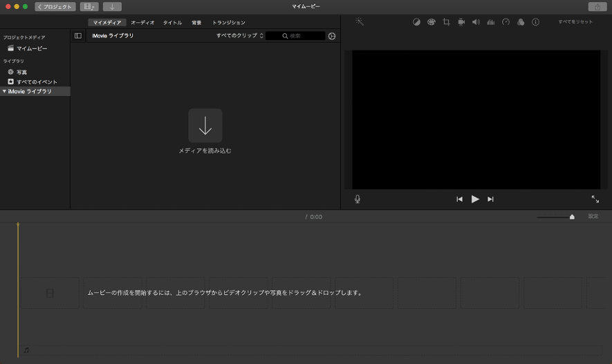The image size is (612, 364).
Task: Open the color balance tool
Action: 416,22
